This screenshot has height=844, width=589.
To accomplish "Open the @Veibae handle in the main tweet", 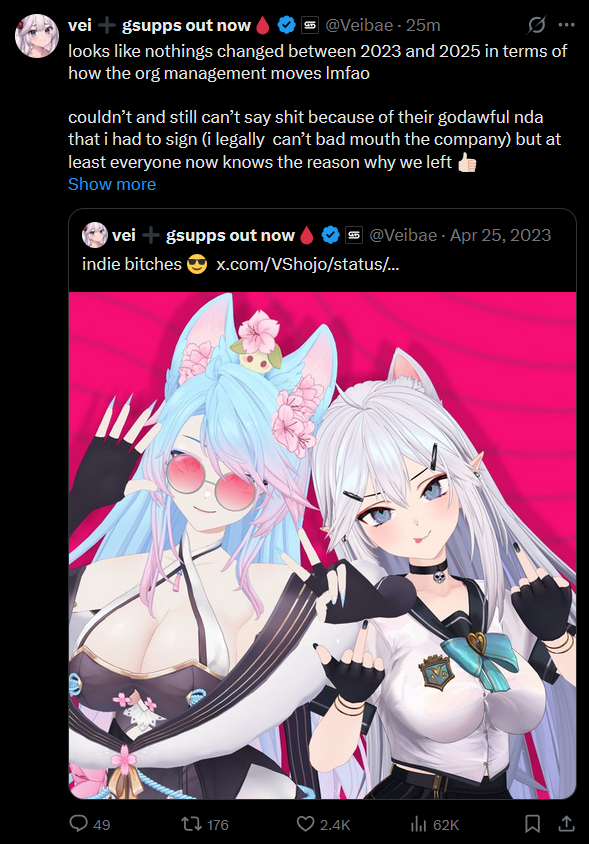I will (360, 25).
